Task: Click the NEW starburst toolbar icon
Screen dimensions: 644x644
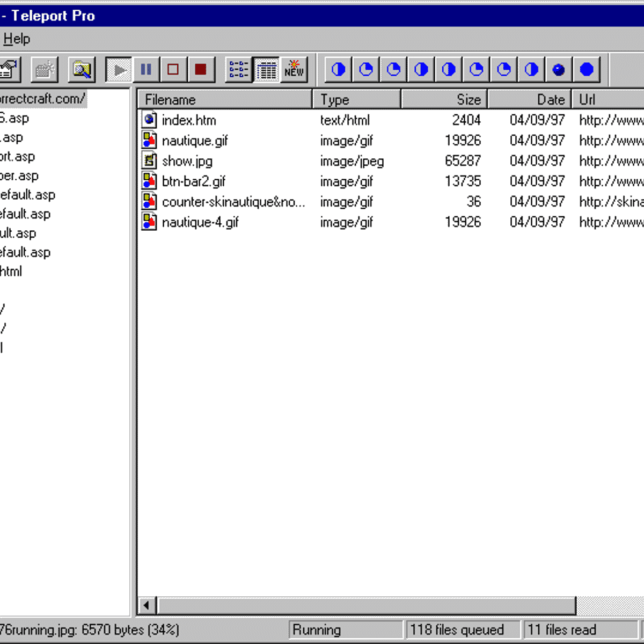Action: tap(294, 69)
